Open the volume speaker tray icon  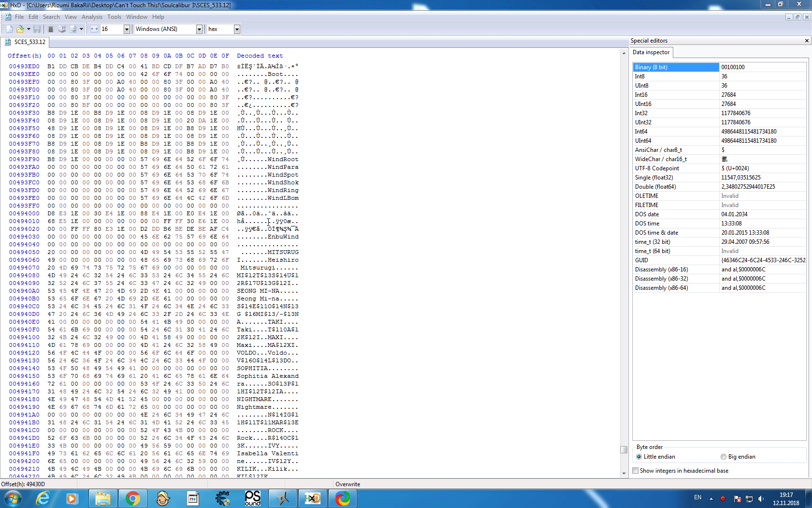click(761, 499)
